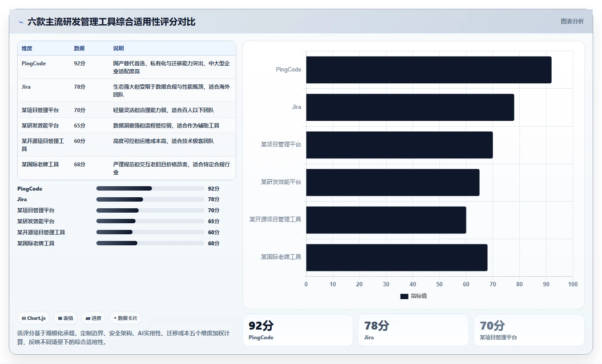602x364 pixels.
Task: Click the Jira bar in the chart
Action: click(410, 107)
